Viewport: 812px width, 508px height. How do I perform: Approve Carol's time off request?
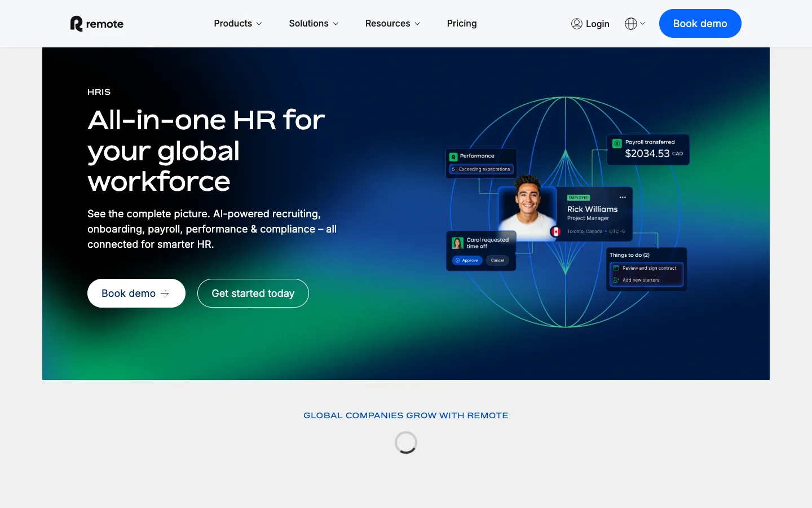[467, 260]
